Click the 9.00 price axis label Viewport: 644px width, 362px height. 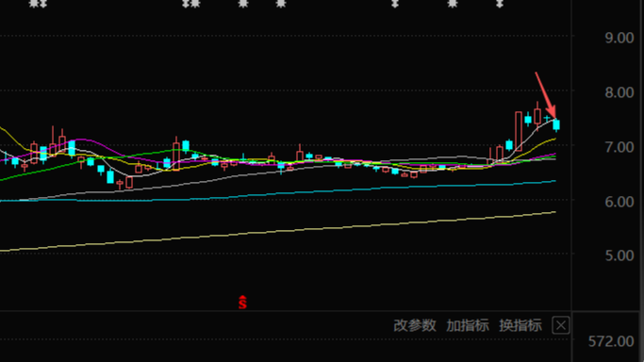click(619, 38)
